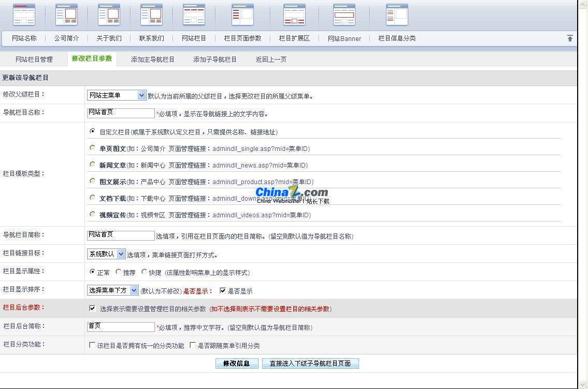The image size is (588, 389).
Task: Open the 栏目页面参数 toolbar label
Action: click(x=242, y=38)
